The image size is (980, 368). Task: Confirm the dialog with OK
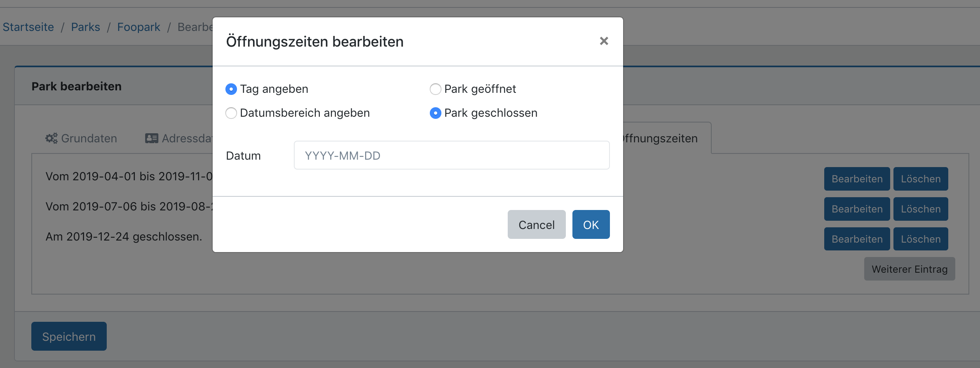click(x=591, y=225)
